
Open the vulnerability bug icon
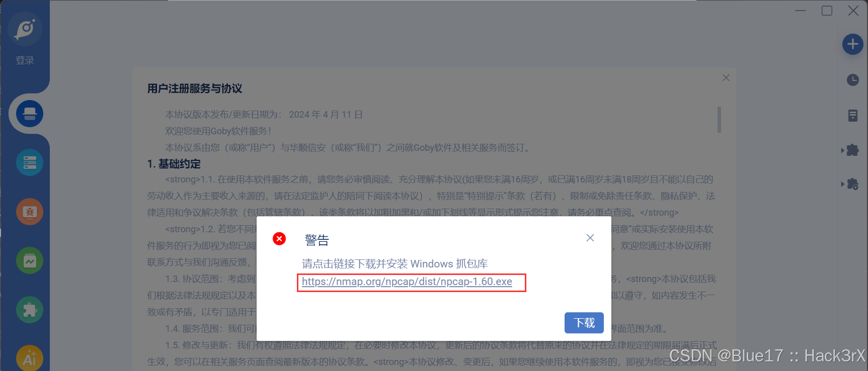(30, 212)
